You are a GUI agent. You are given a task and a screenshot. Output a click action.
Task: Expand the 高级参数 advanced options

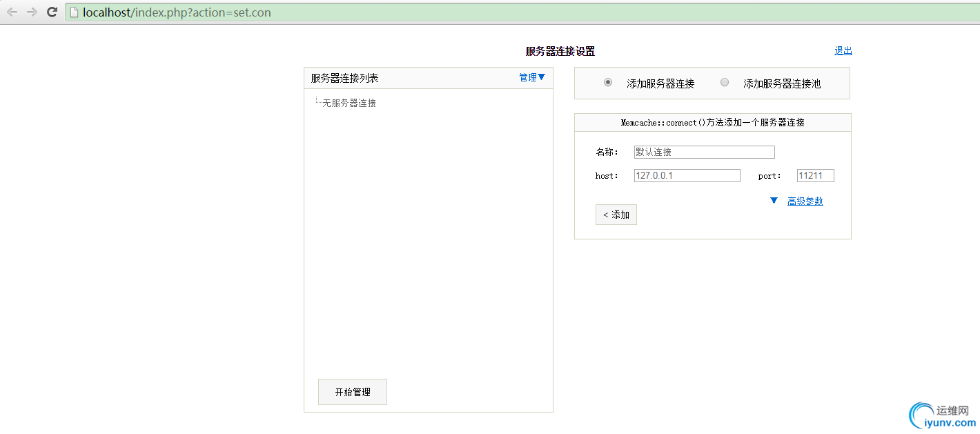pos(805,201)
